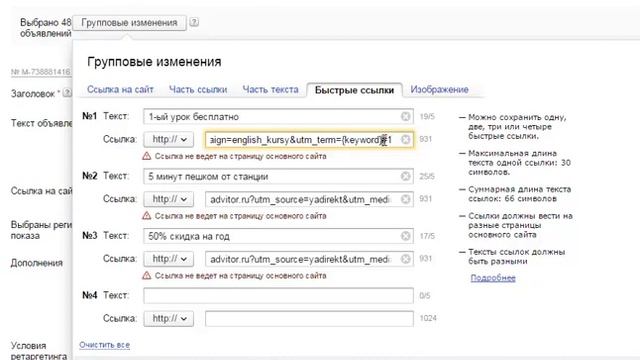Focus the №2 link URL field
The height and width of the screenshot is (360, 640).
pos(309,199)
